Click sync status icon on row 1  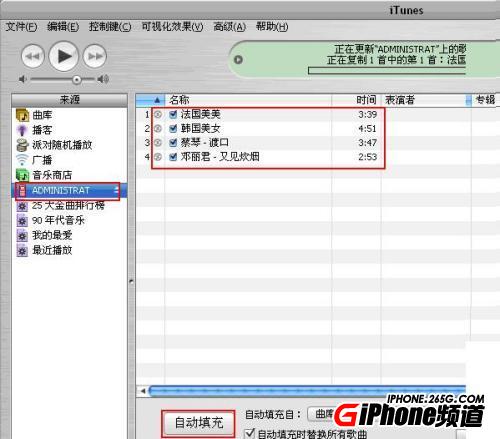pyautogui.click(x=158, y=114)
